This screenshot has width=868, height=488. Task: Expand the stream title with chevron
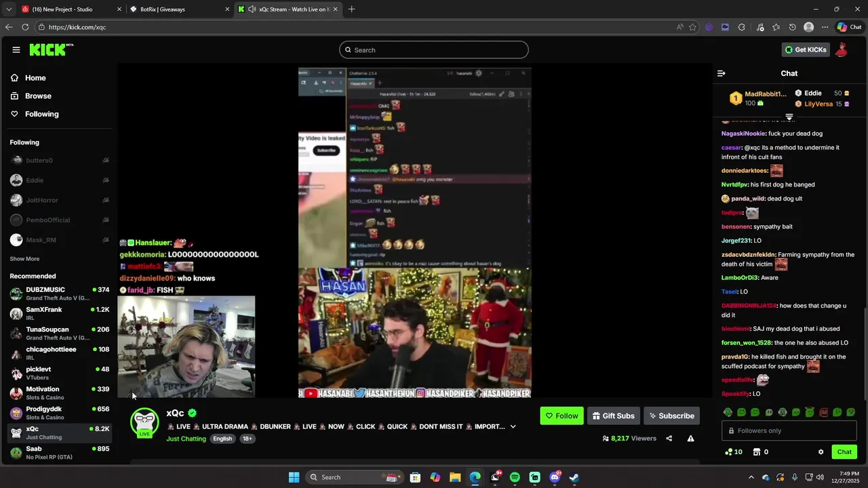[513, 426]
